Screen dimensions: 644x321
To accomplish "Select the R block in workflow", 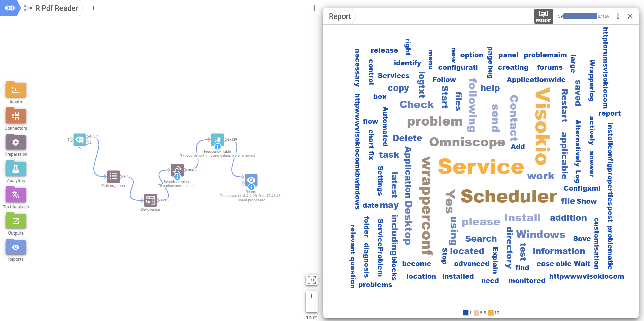I will coord(80,140).
